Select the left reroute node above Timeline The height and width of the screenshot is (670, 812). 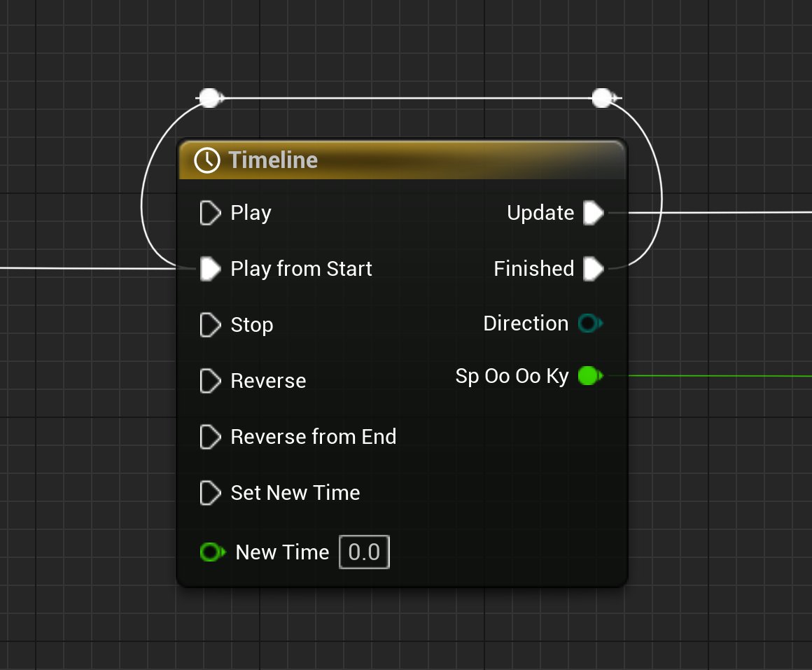pos(210,97)
